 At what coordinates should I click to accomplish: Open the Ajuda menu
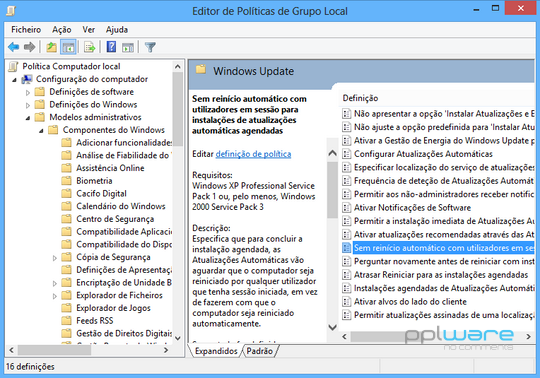coord(117,30)
